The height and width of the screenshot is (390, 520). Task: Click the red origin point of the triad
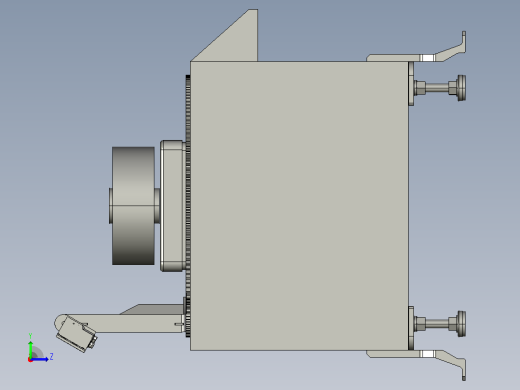click(x=30, y=360)
